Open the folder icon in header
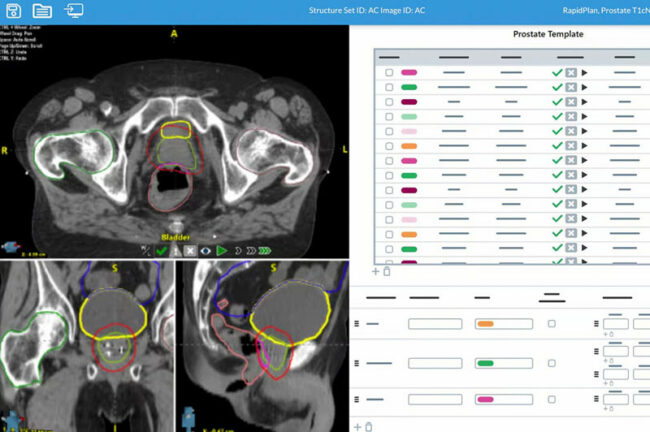This screenshot has width=650, height=432. tap(42, 10)
